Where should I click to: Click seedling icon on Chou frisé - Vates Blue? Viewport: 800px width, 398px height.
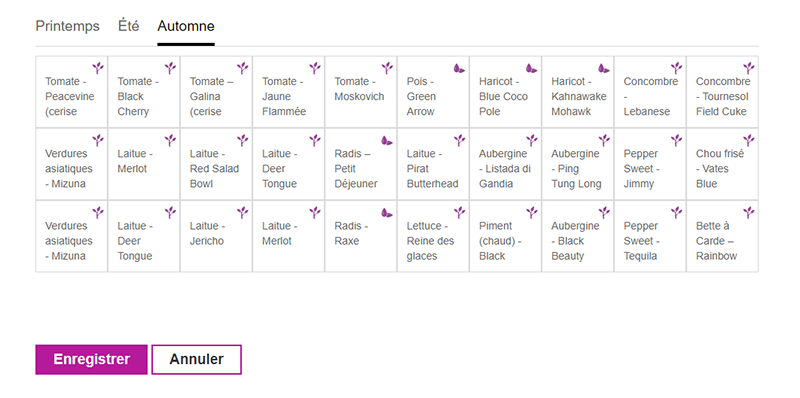[x=748, y=140]
